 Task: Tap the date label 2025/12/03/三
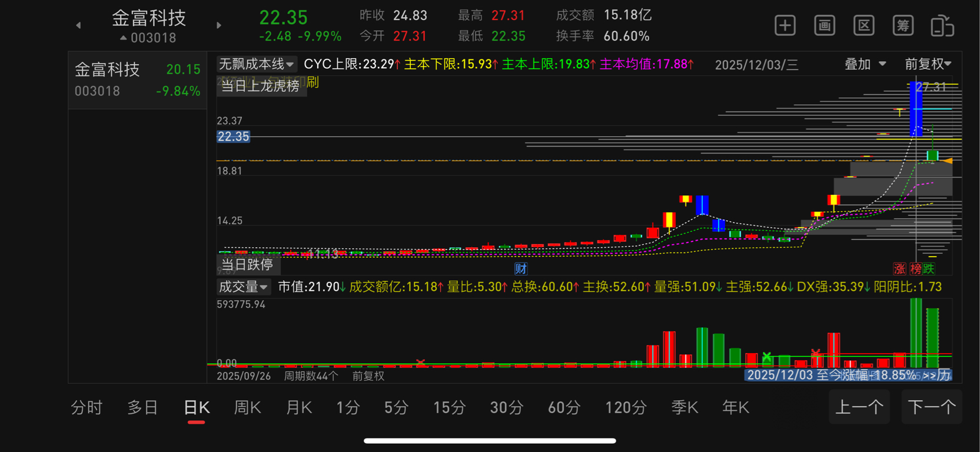point(756,65)
